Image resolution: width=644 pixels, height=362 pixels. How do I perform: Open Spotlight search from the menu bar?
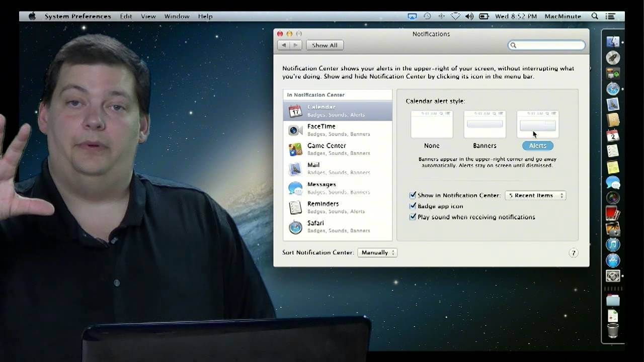595,16
